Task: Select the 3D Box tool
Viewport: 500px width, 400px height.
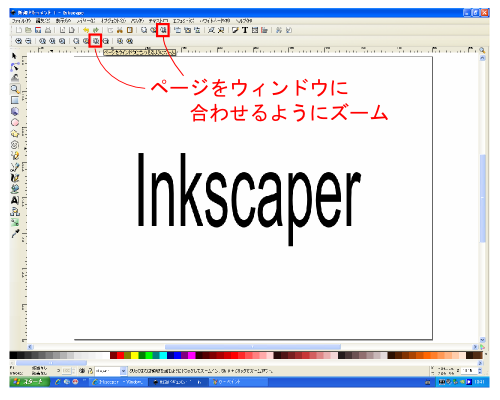Action: click(14, 111)
